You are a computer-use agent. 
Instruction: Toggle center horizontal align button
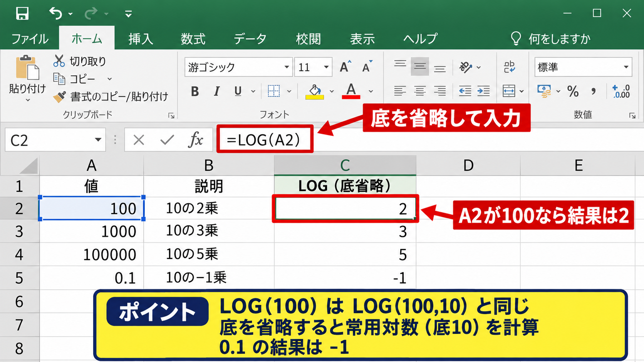click(420, 91)
